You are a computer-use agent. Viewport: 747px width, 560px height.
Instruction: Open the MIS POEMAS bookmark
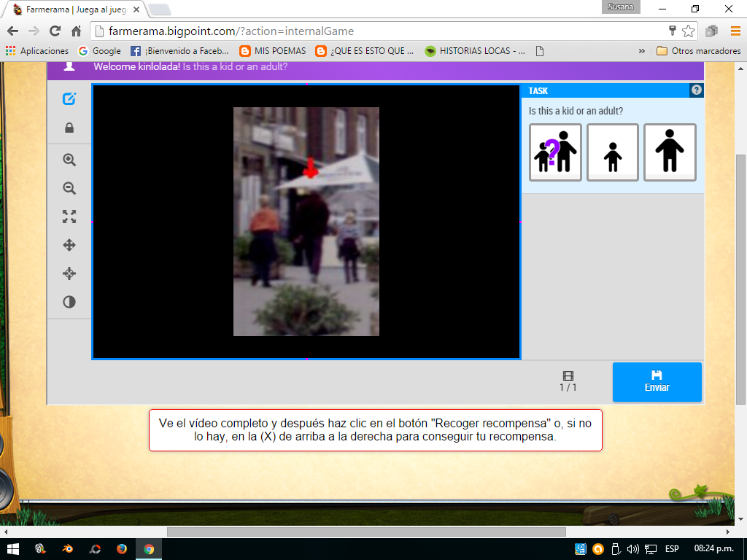[x=273, y=51]
